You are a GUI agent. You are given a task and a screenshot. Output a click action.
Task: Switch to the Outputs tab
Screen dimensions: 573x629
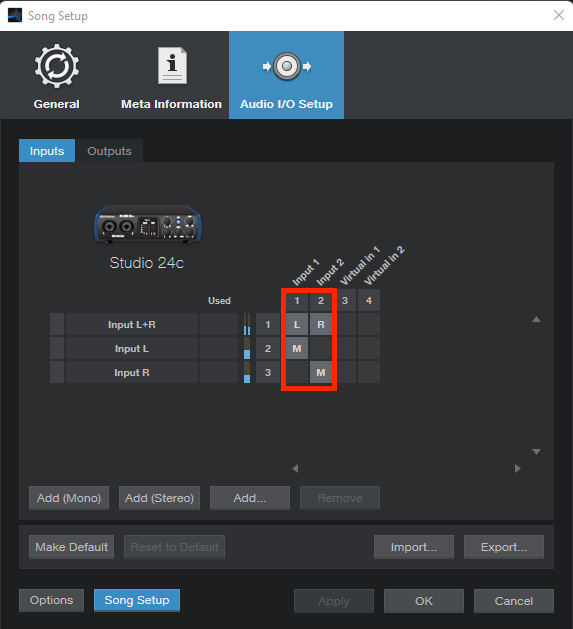110,151
